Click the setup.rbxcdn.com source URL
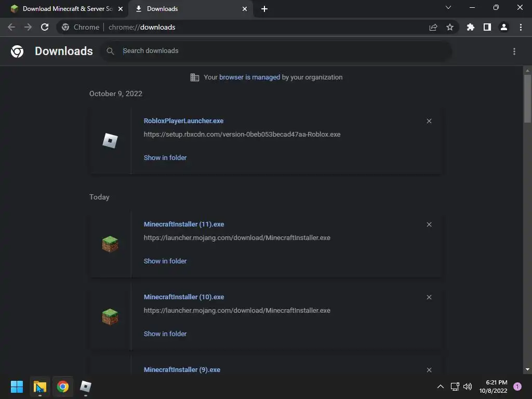Screen dimensions: 532x399 [242, 135]
